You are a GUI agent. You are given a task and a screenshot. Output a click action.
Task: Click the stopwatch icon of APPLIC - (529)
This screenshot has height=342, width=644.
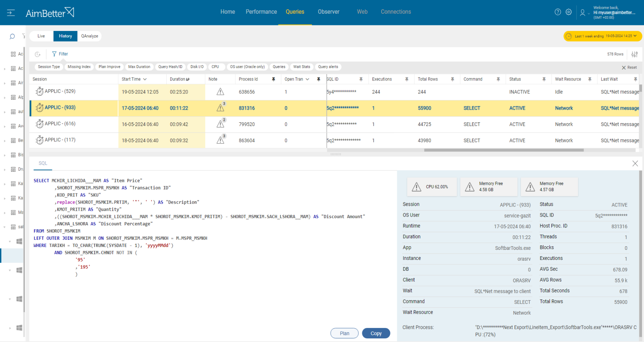(39, 92)
